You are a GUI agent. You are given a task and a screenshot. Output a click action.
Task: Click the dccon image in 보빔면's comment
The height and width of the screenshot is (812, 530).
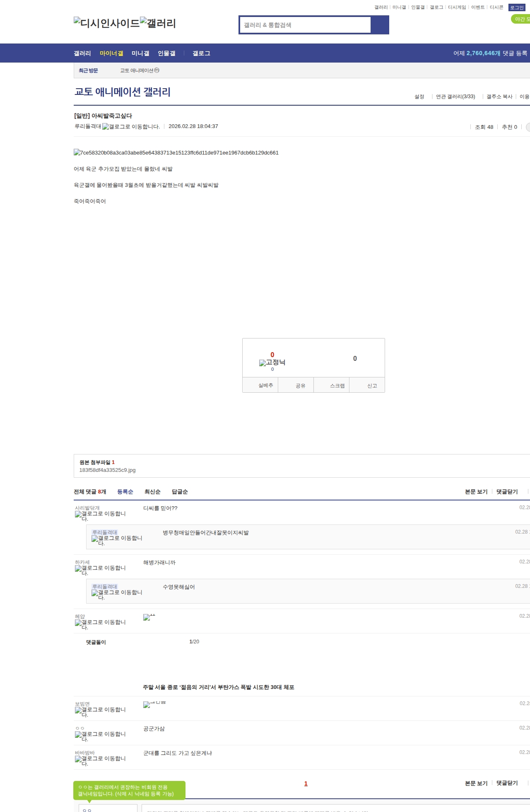(154, 705)
